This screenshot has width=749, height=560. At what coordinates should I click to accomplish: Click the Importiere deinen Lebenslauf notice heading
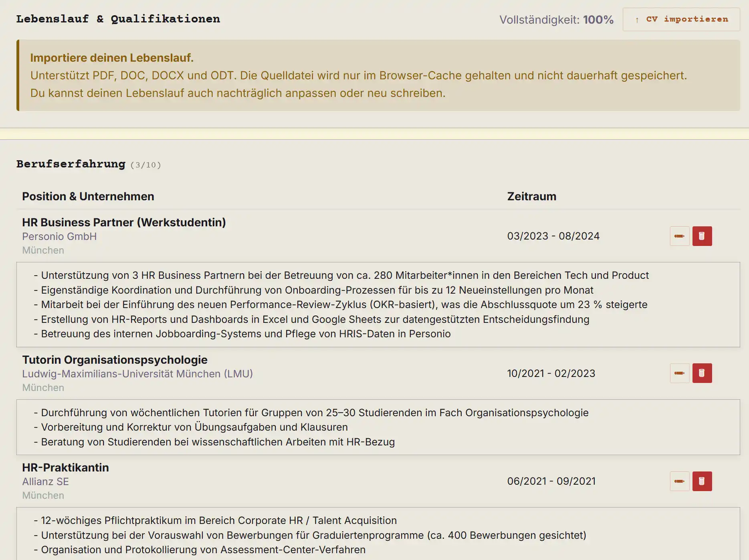tap(112, 58)
